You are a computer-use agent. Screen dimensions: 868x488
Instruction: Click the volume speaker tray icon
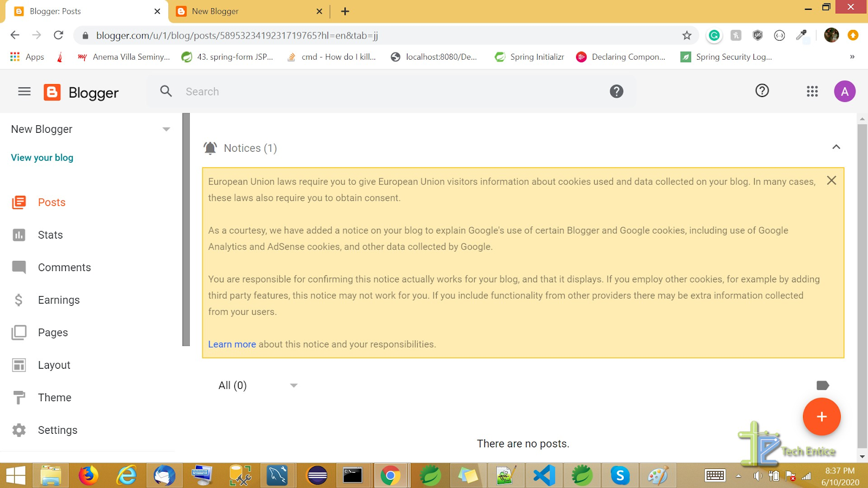pos(758,476)
